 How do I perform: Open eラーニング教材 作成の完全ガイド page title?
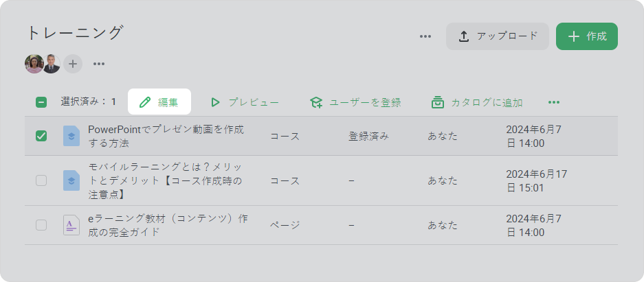tap(168, 226)
